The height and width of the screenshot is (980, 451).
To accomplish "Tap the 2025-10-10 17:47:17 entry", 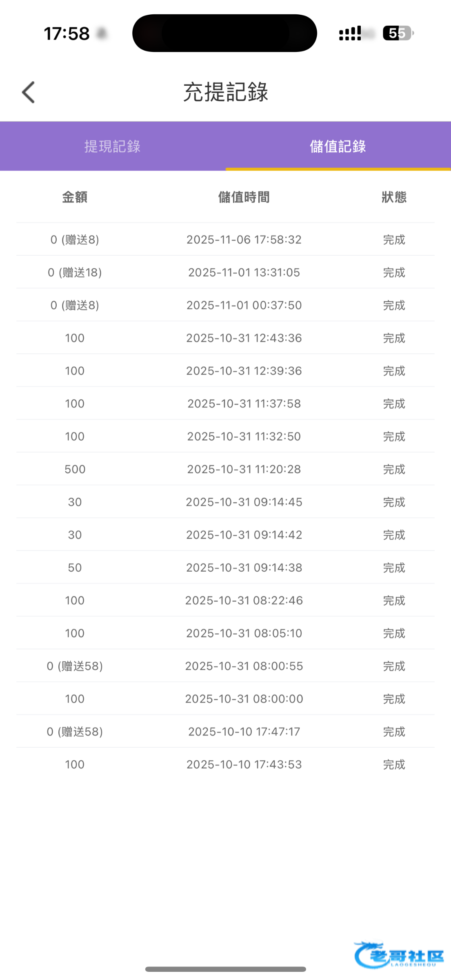I will [x=244, y=732].
